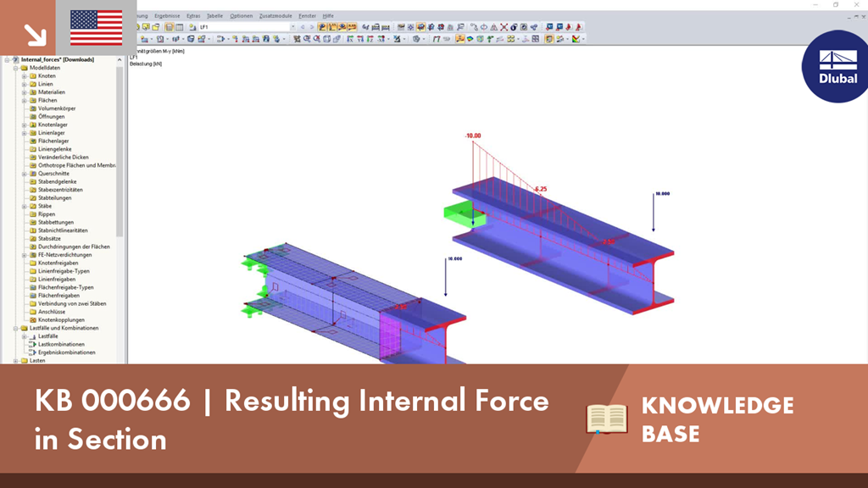Image resolution: width=868 pixels, height=488 pixels.
Task: Click the View in X direction icon
Action: (350, 39)
